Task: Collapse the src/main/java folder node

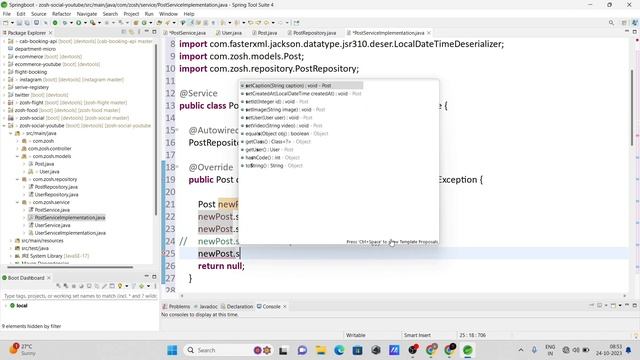Action: tap(11, 133)
